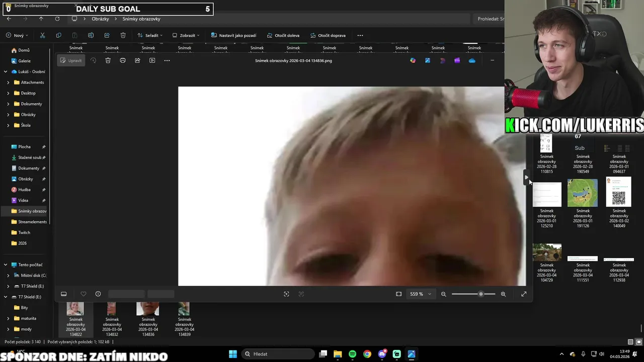Select the 2026 folder in sidebar
644x362 pixels.
coord(22,243)
